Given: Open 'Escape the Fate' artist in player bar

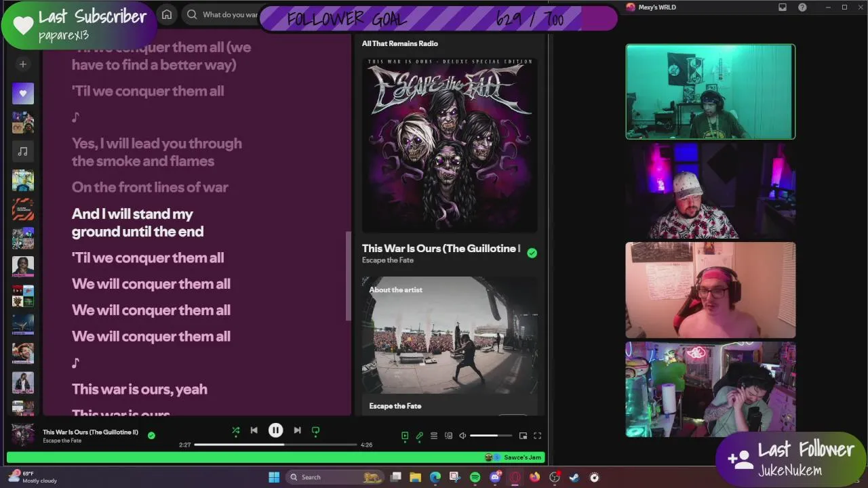Looking at the screenshot, I should [62, 441].
